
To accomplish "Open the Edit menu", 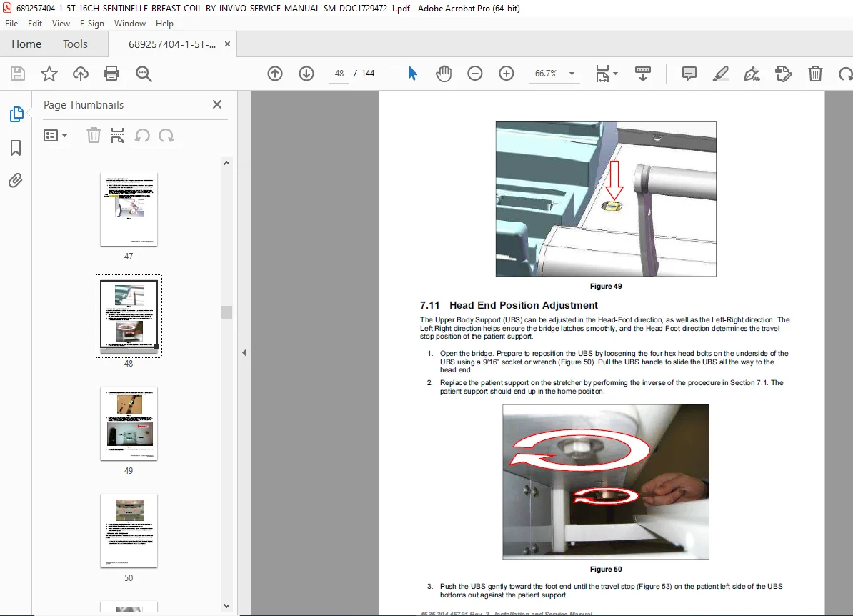I will point(35,24).
